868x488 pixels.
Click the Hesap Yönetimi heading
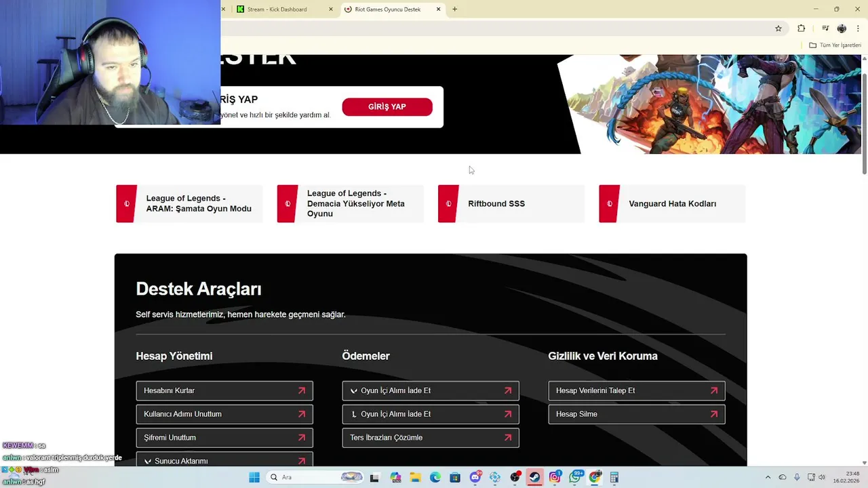pyautogui.click(x=174, y=356)
